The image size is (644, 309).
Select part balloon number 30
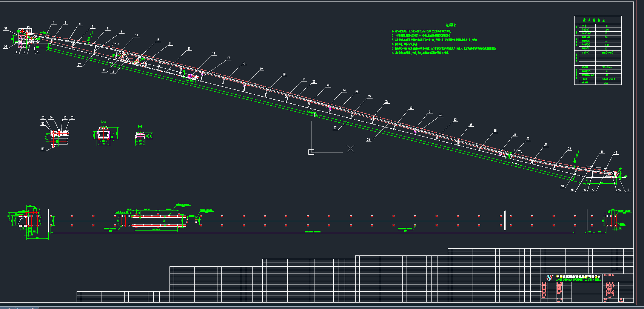click(411, 108)
